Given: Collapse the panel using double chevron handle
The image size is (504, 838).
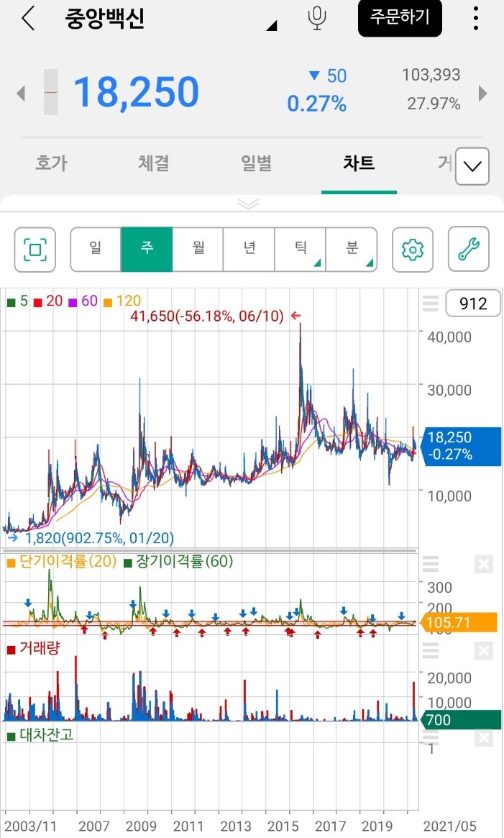Looking at the screenshot, I should coord(249,204).
